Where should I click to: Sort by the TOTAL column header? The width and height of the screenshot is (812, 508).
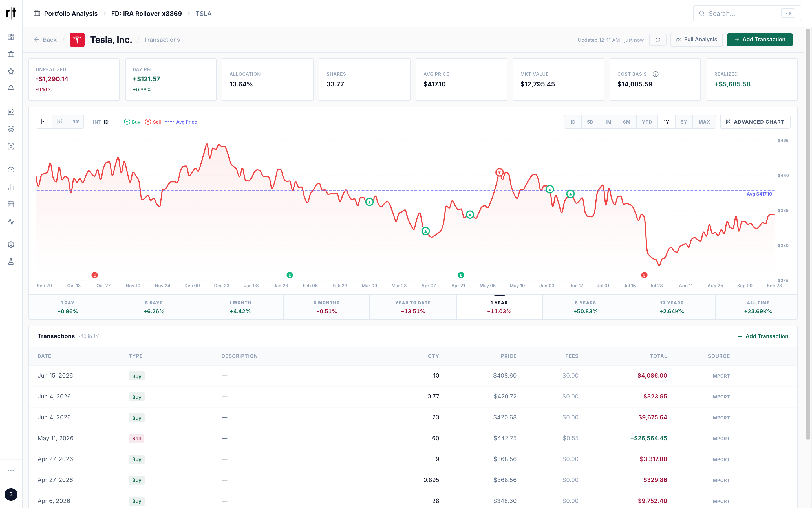(x=658, y=356)
